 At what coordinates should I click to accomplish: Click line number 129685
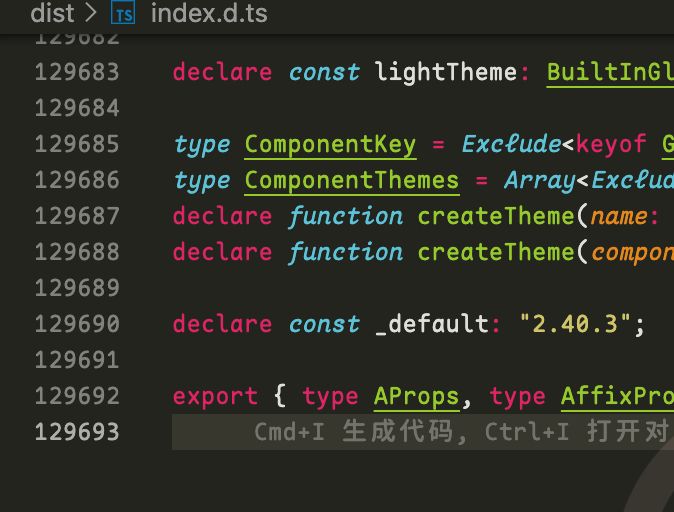[77, 144]
